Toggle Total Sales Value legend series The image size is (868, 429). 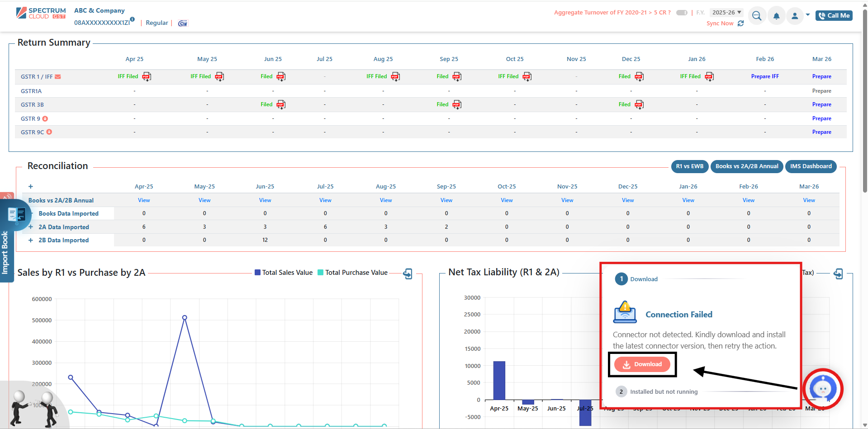pyautogui.click(x=284, y=273)
